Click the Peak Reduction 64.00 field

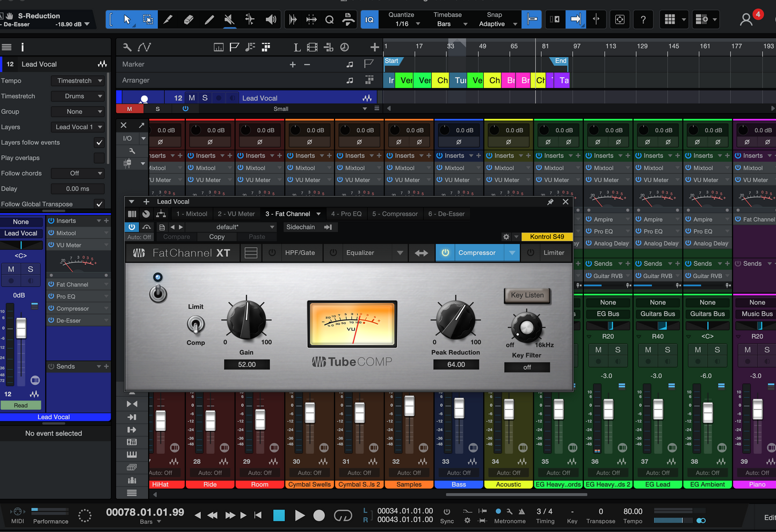[x=456, y=365]
